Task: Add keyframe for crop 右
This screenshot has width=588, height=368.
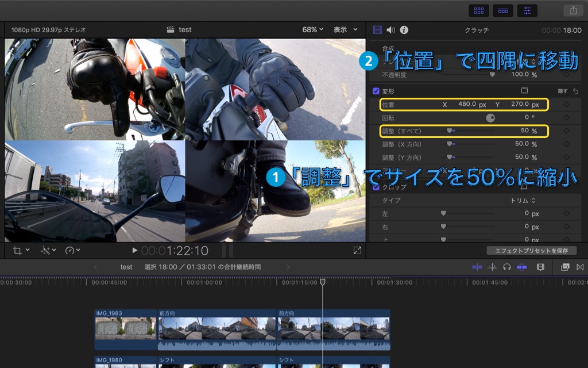Action: [x=566, y=227]
